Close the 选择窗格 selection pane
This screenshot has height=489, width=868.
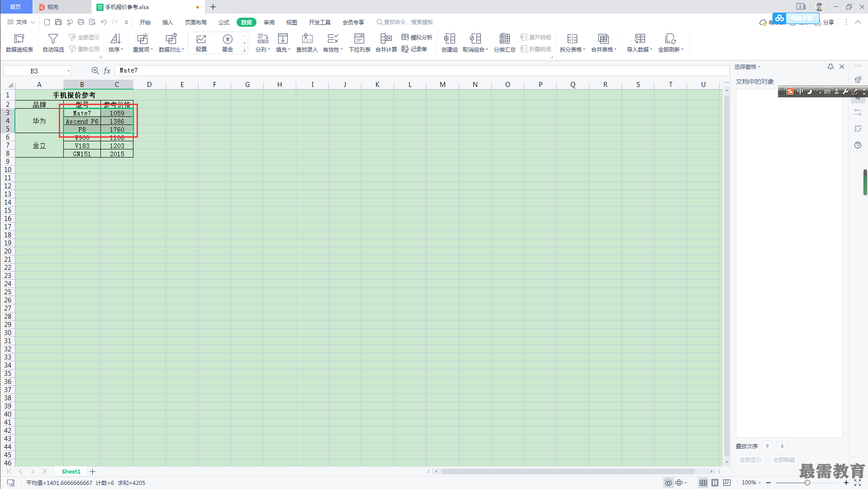click(x=842, y=67)
